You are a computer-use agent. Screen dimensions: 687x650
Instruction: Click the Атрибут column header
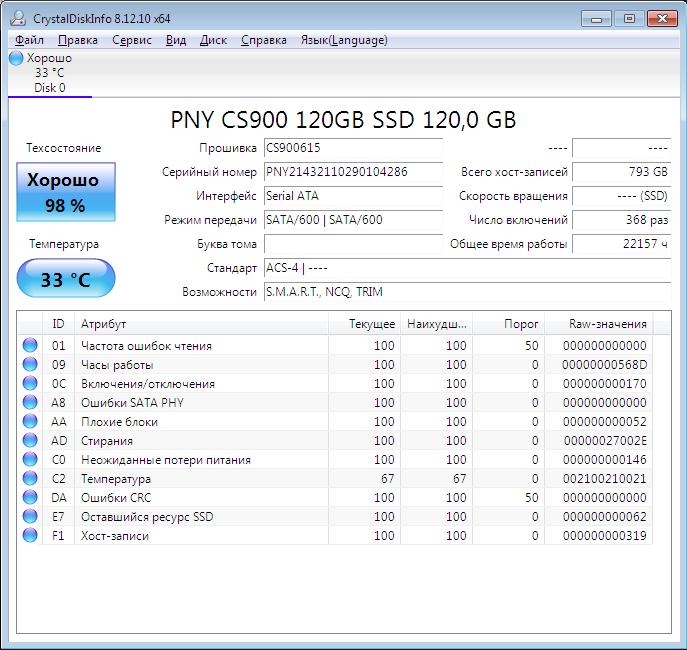pos(201,324)
